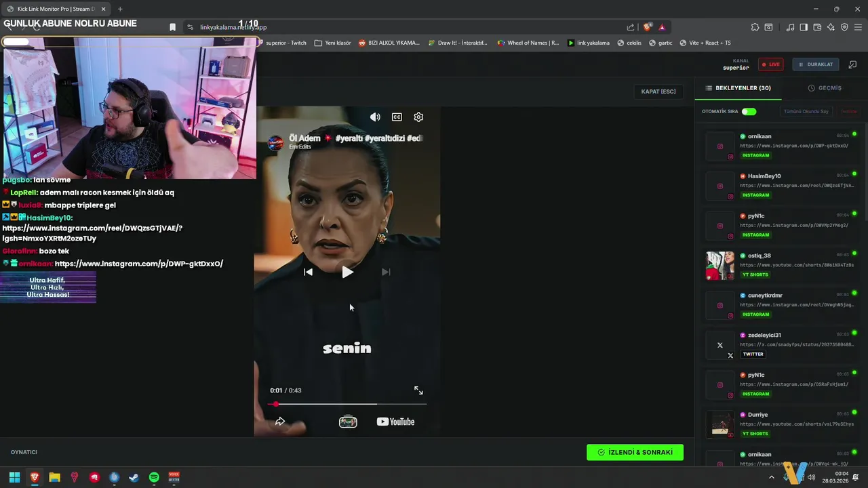Select cuneytkrdmr Instagram reel queue entry
The height and width of the screenshot is (488, 868).
[x=781, y=305]
